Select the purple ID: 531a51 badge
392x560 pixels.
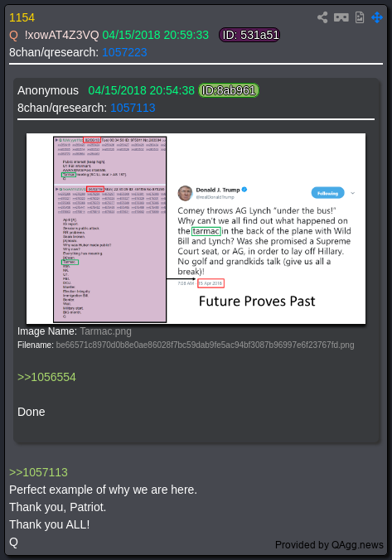249,35
